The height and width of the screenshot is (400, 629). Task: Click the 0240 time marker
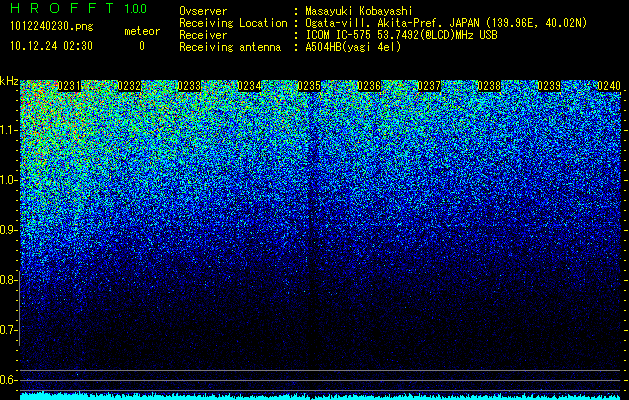pyautogui.click(x=609, y=86)
